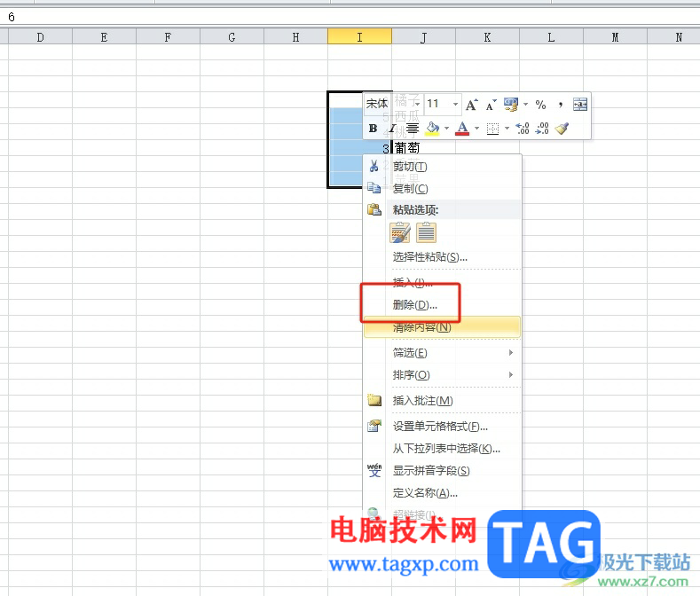Choose 从下拉列表中选择(K)...
The width and height of the screenshot is (700, 596).
tap(442, 449)
